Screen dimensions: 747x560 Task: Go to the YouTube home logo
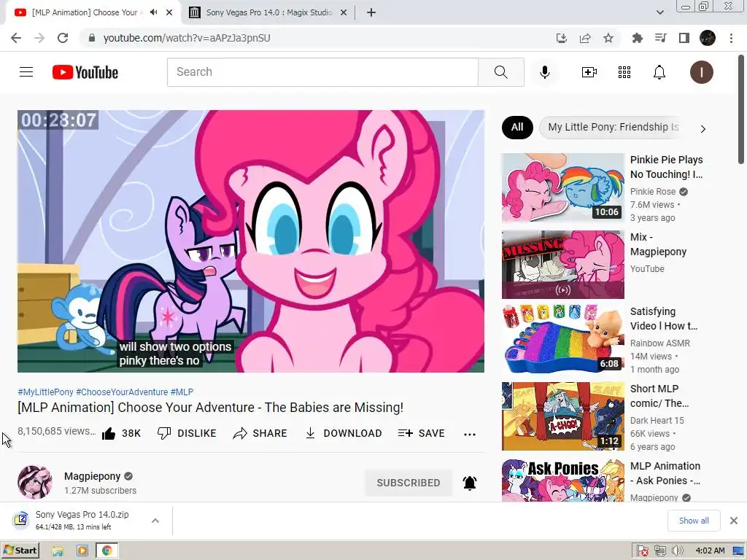[85, 72]
